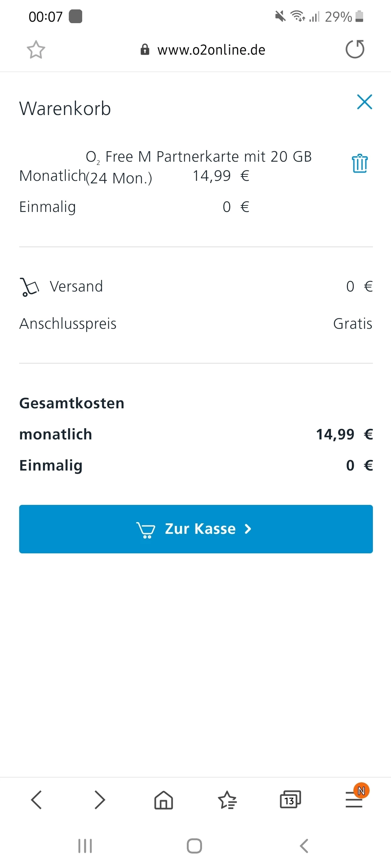The width and height of the screenshot is (391, 868).
Task: Go forward in browser history
Action: [100, 800]
